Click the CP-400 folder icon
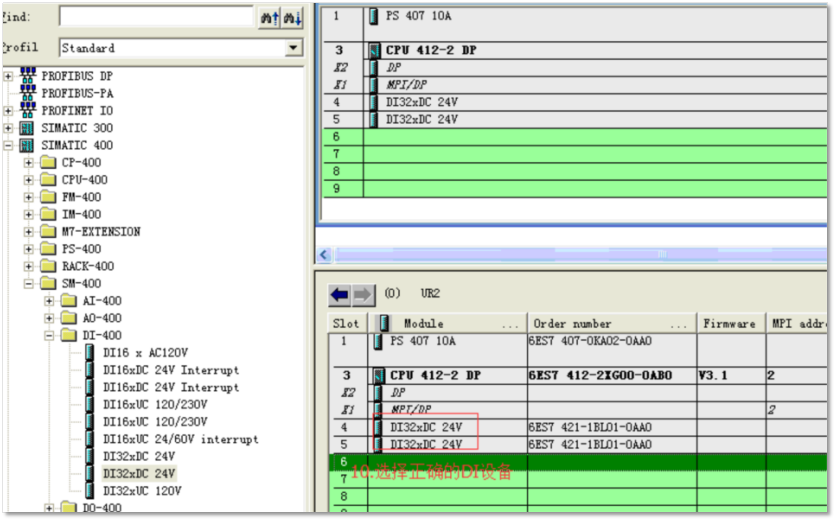Screen dimensions: 836x521 pos(48,162)
